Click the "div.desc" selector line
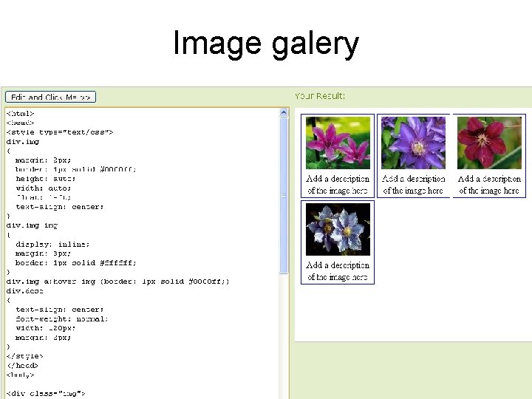Image resolution: width=532 pixels, height=399 pixels. click(x=25, y=291)
